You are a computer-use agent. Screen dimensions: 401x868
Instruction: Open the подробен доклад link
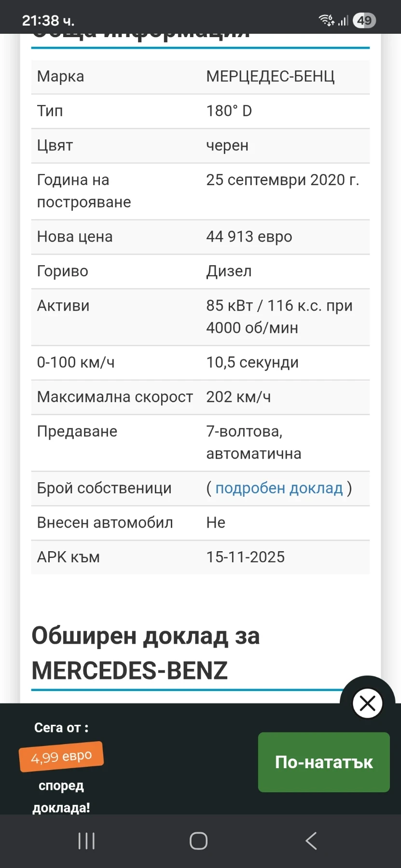[279, 488]
